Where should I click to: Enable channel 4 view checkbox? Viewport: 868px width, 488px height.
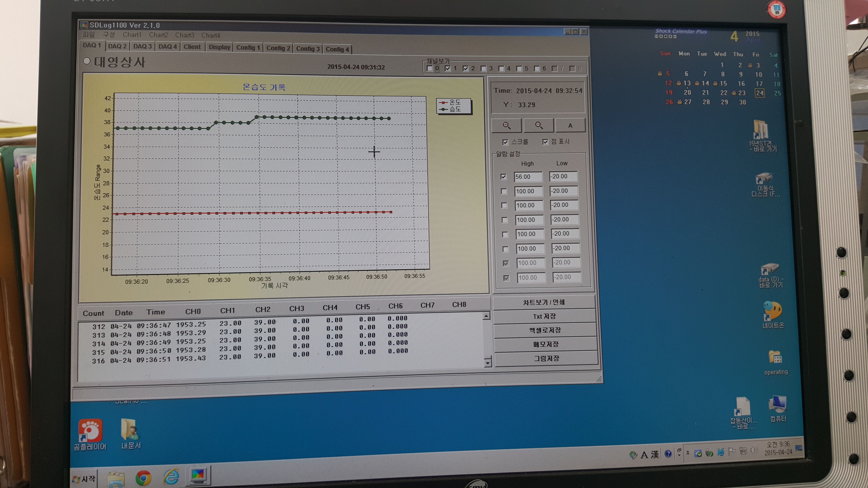[x=501, y=68]
